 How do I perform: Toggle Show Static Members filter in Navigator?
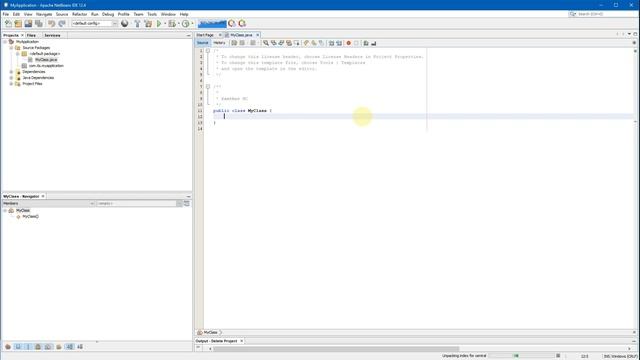click(x=28, y=347)
